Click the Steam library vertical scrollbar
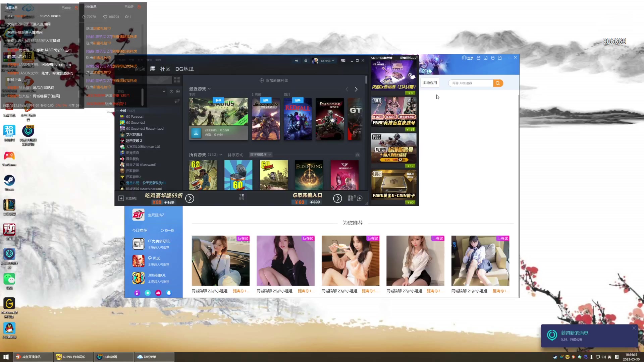644x362 pixels. point(366,80)
